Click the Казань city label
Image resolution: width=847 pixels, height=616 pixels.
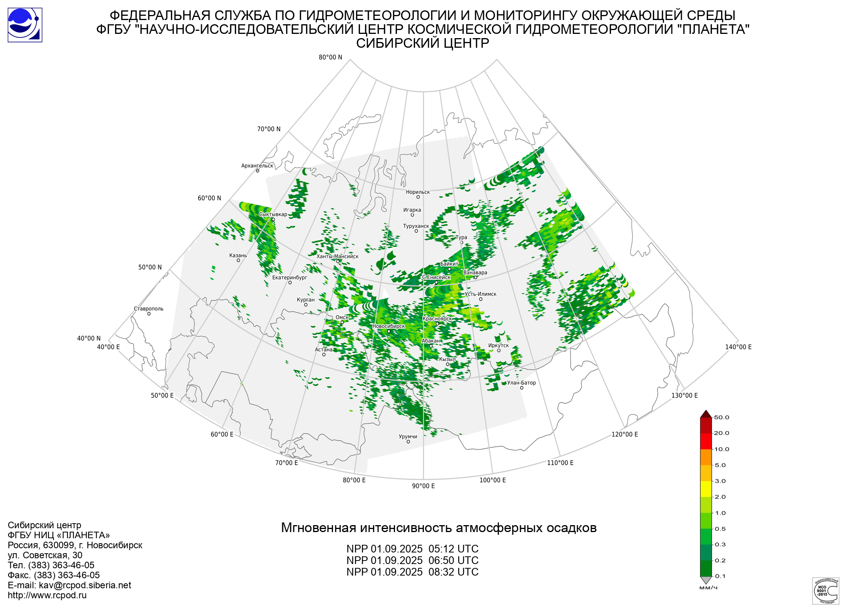[238, 256]
